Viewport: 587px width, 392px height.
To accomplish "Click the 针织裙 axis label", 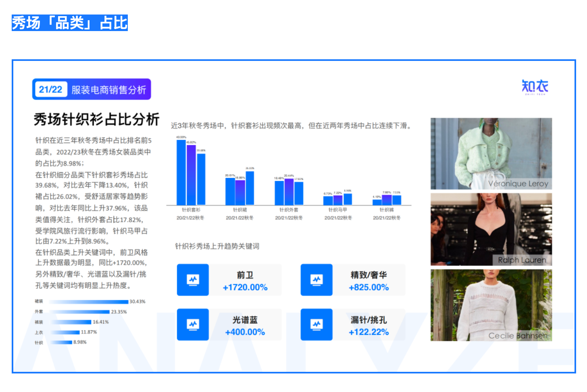I will tap(240, 210).
